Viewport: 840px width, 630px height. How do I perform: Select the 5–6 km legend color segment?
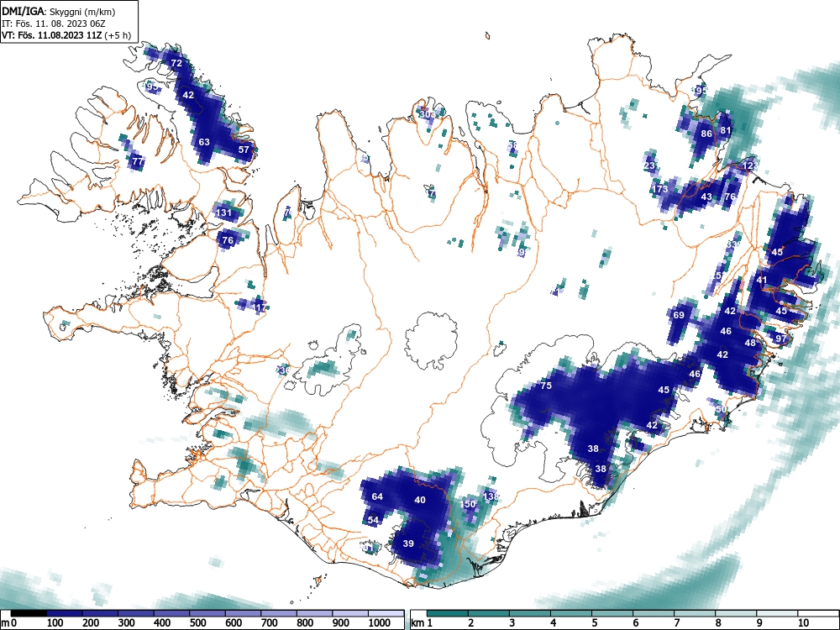point(612,613)
